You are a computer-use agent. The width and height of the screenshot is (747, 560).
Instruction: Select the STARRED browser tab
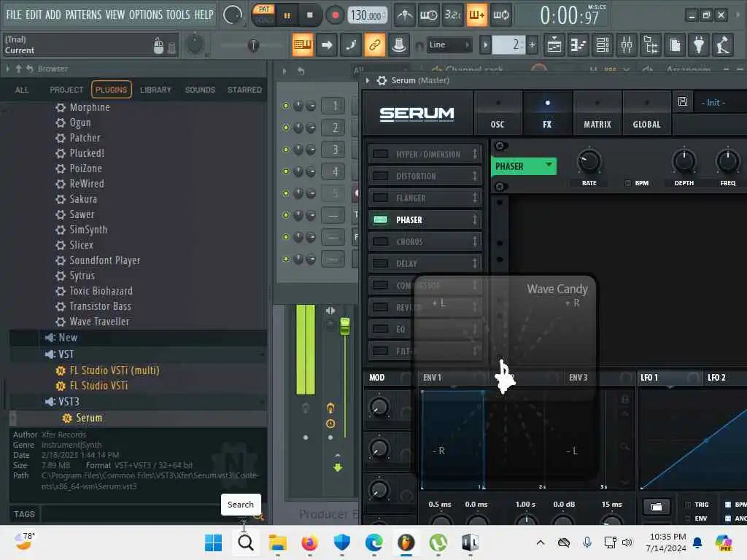coord(244,90)
